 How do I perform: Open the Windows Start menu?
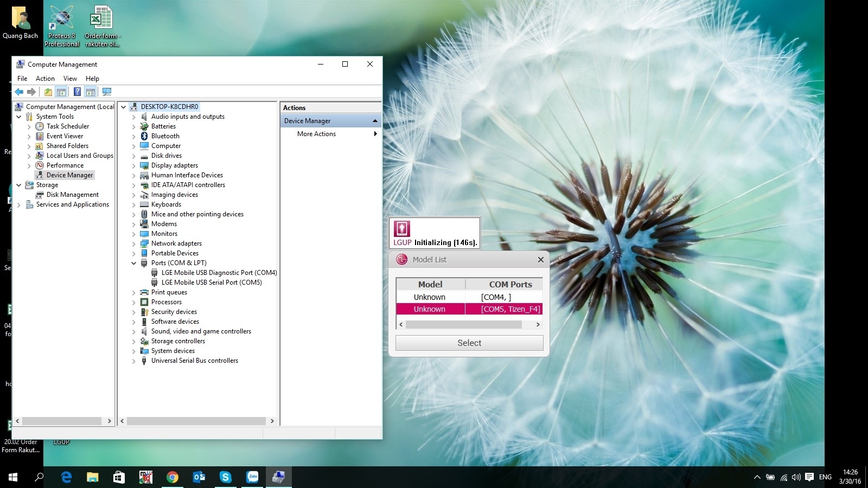tap(13, 477)
